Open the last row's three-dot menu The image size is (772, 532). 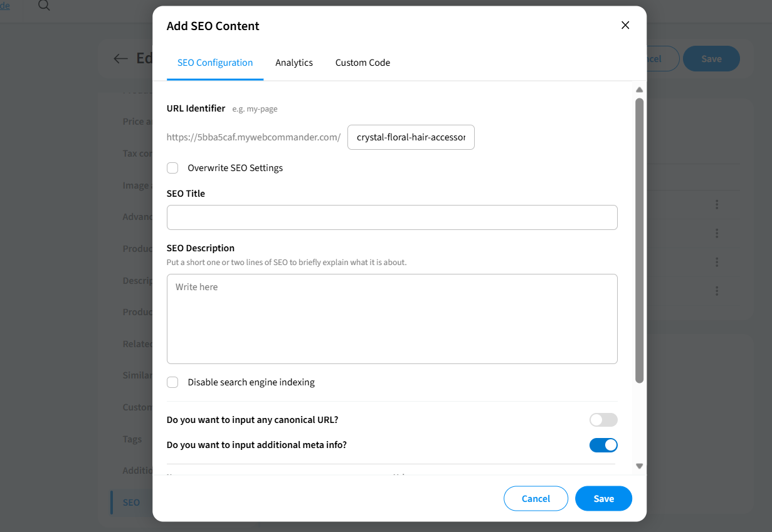716,291
